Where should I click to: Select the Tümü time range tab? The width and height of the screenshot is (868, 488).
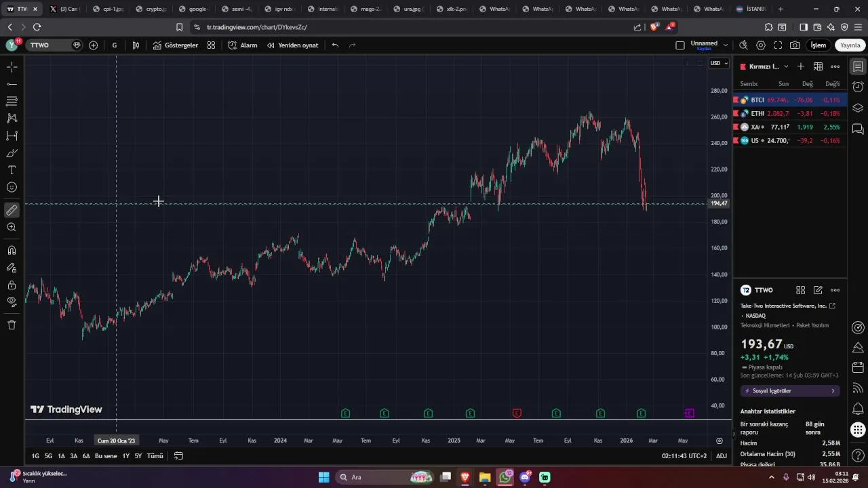155,456
